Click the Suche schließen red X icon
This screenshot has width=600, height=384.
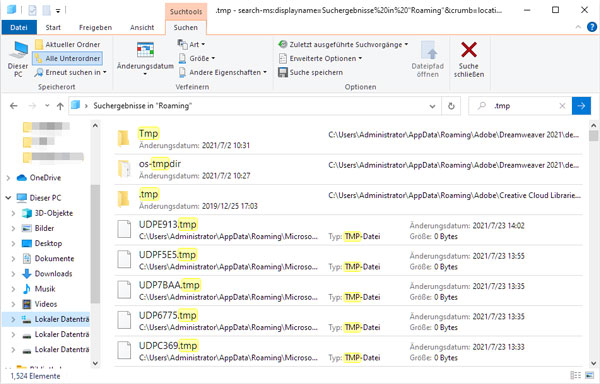(469, 50)
